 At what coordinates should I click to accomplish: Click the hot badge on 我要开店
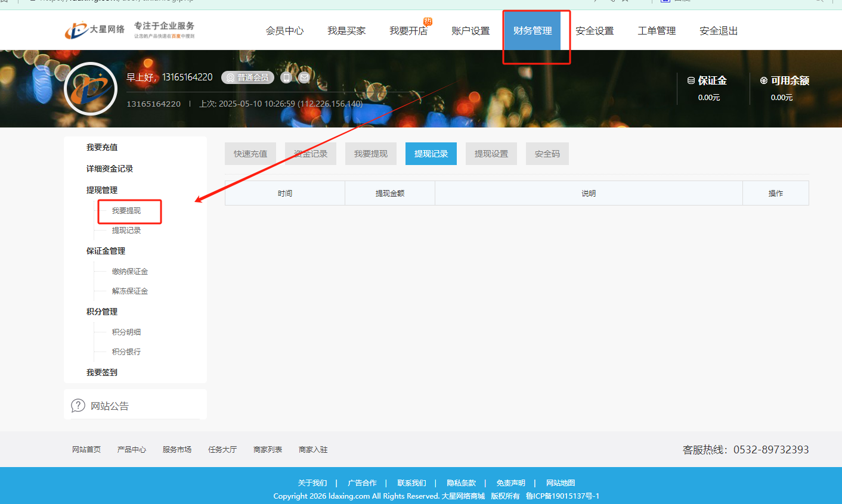point(428,22)
